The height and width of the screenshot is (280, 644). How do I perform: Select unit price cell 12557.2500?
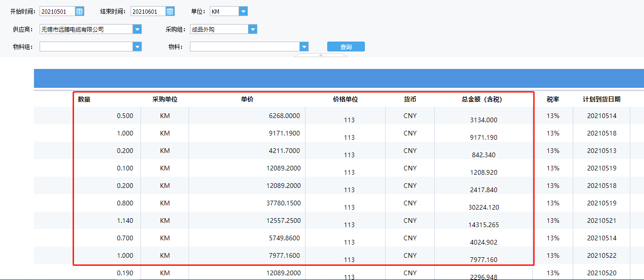283,221
